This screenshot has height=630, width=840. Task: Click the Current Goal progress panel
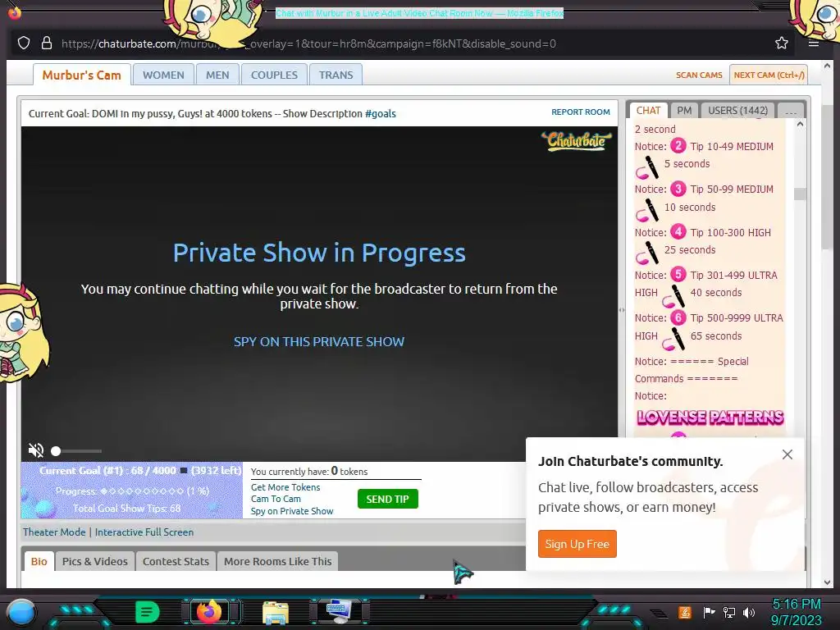click(x=132, y=491)
